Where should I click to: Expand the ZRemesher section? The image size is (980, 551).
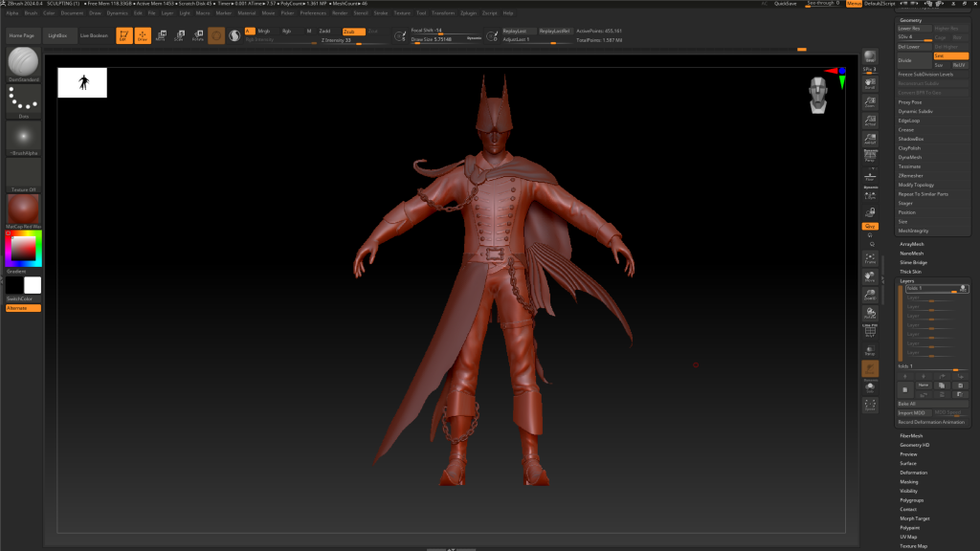pyautogui.click(x=909, y=176)
